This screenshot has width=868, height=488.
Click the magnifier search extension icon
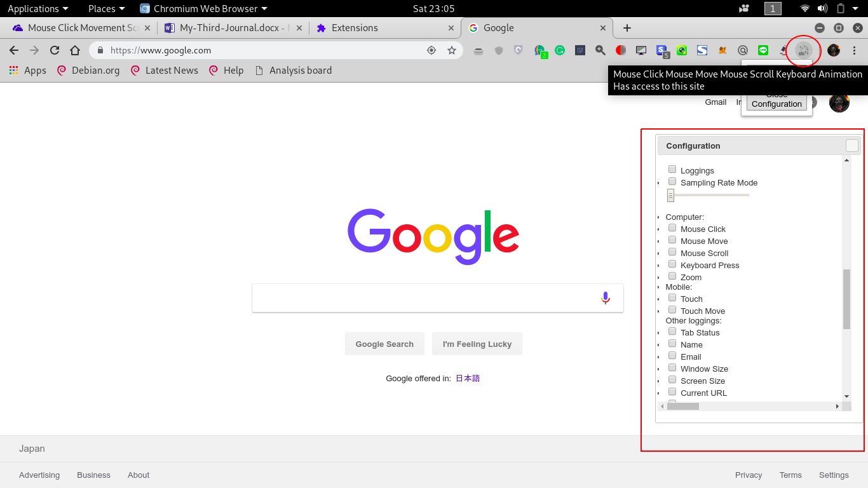click(600, 50)
